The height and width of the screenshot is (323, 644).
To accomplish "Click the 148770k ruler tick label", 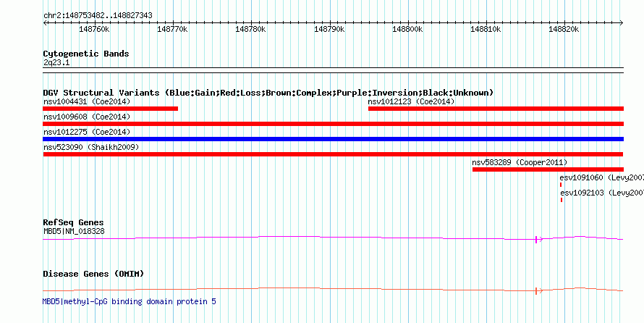I will [173, 30].
